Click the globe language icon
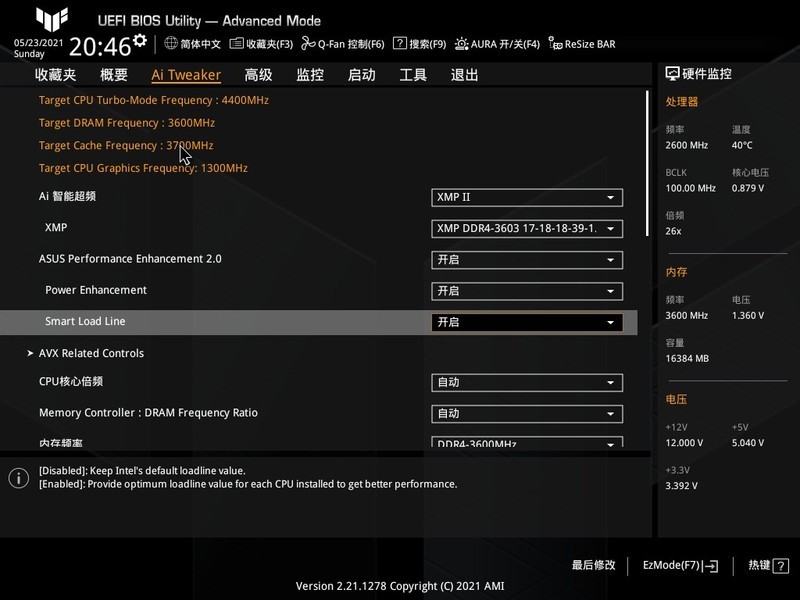Image resolution: width=800 pixels, height=600 pixels. [171, 43]
